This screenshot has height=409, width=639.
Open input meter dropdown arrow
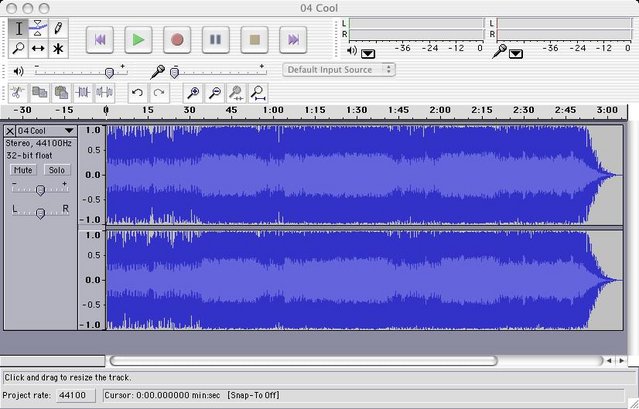pyautogui.click(x=516, y=54)
